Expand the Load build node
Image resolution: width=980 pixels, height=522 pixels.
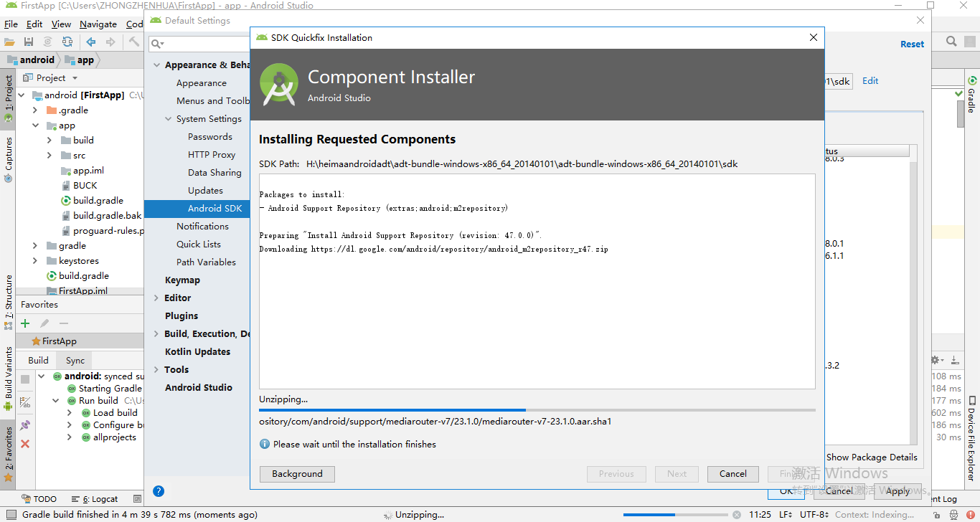pos(70,412)
